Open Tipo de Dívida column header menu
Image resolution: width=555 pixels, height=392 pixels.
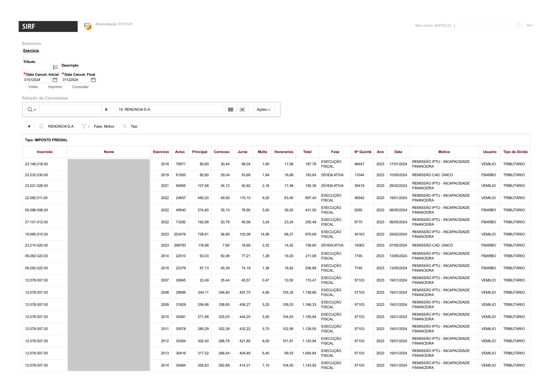tap(515, 152)
